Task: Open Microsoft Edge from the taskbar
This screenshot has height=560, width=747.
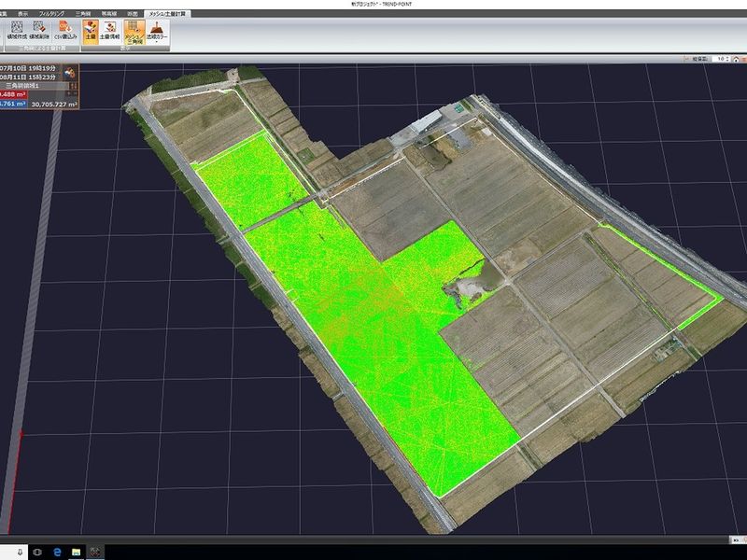Action: 57,552
